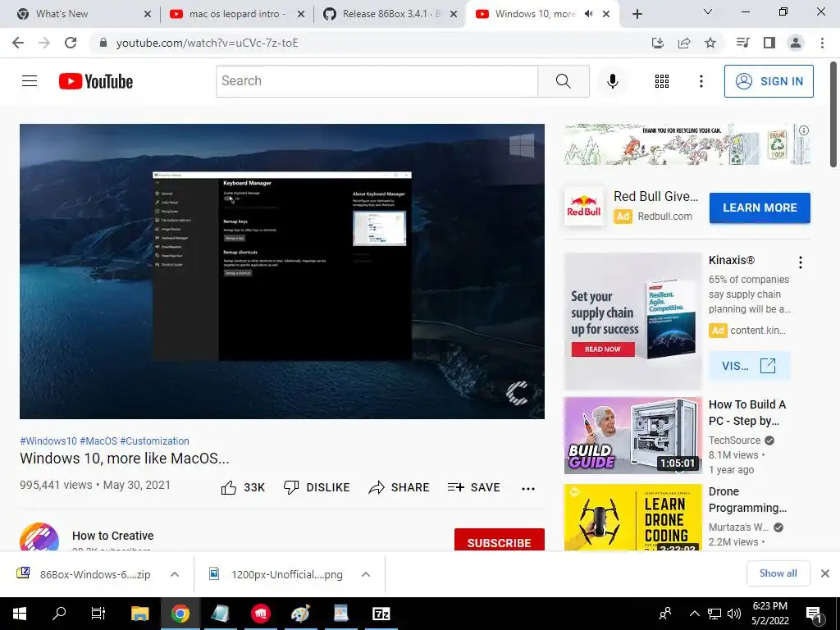Show hidden system tray icons
840x630 pixels.
(694, 614)
